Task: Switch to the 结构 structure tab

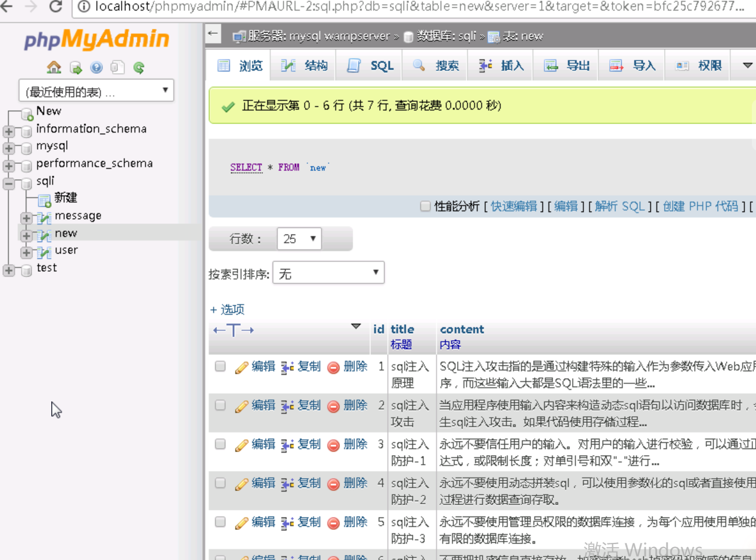Action: [x=304, y=65]
